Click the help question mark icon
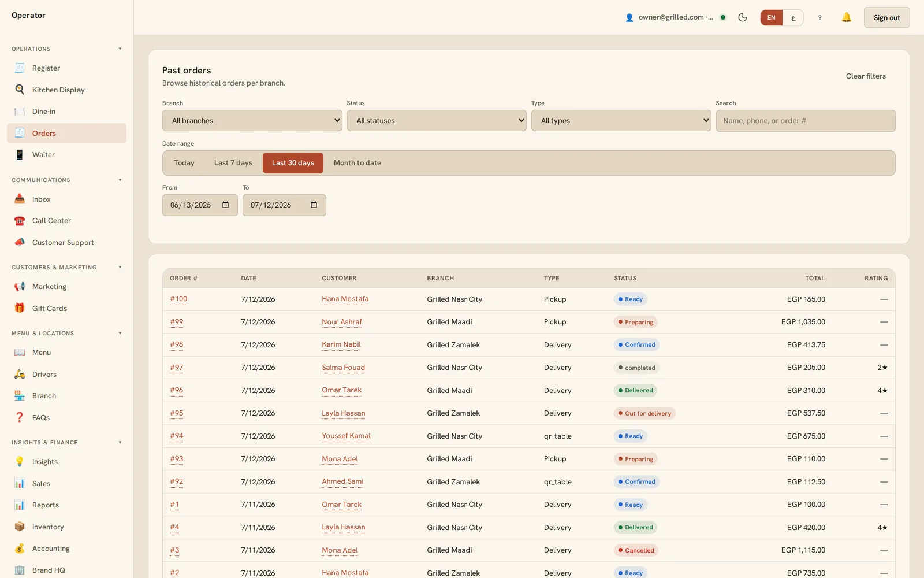 point(819,17)
